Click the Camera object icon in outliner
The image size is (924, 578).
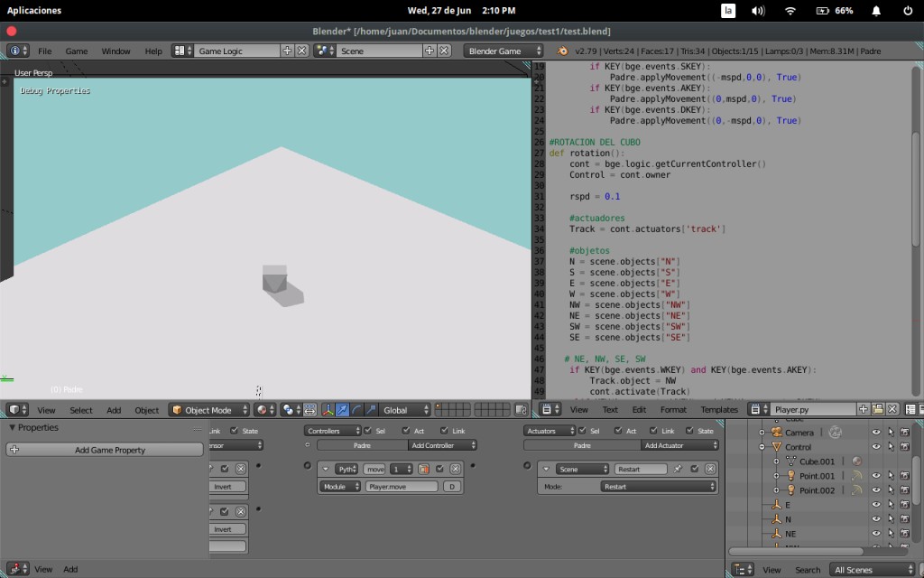tap(777, 433)
